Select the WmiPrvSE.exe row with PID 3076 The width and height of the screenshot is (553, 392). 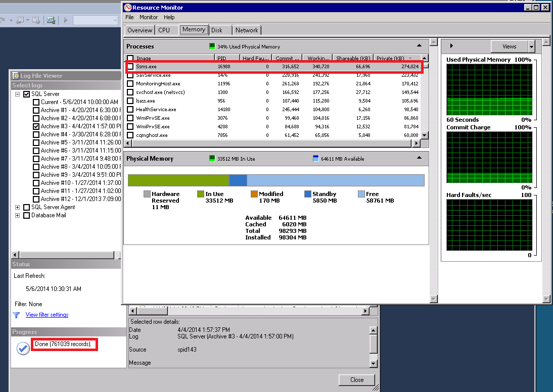coord(272,118)
